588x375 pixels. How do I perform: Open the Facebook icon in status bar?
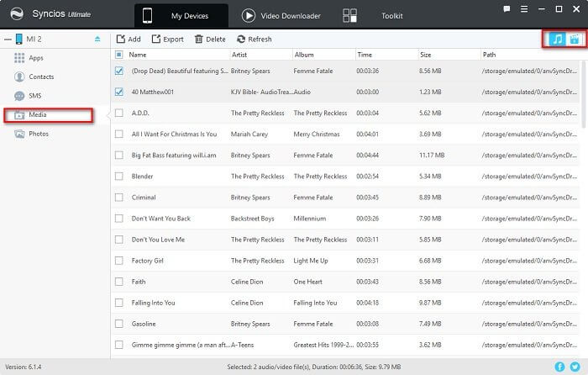[x=559, y=367]
